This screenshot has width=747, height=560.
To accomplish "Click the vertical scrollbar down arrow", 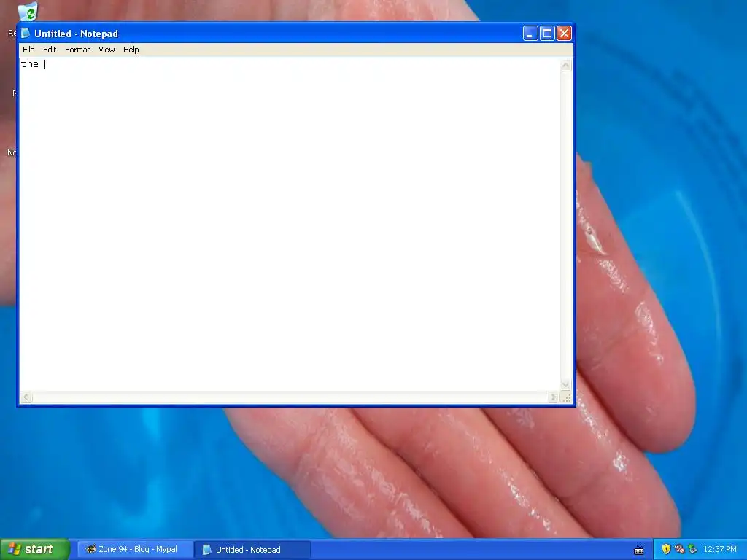I will (565, 385).
